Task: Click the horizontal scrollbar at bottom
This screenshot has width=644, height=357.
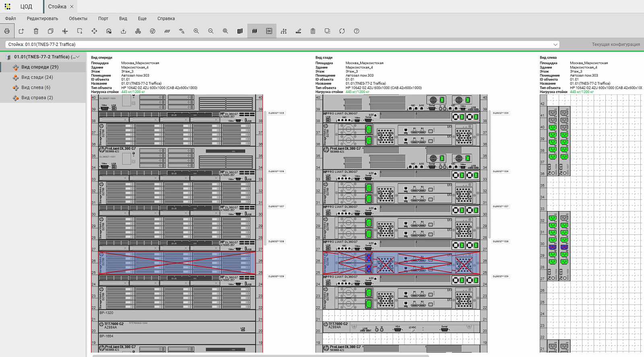Action: 260,356
